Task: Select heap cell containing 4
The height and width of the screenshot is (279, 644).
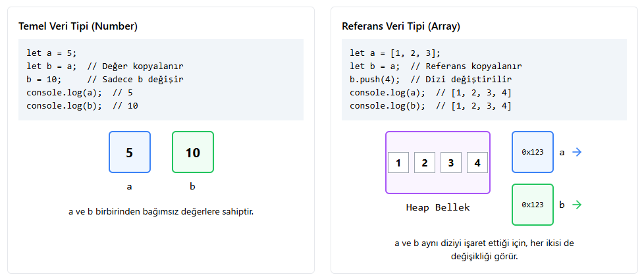Action: [x=477, y=163]
